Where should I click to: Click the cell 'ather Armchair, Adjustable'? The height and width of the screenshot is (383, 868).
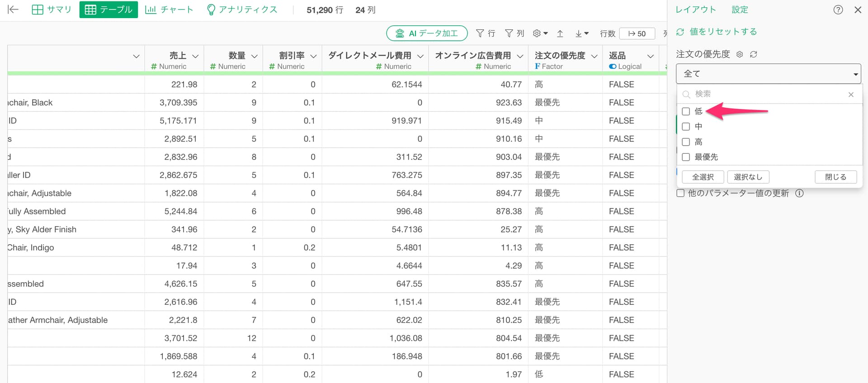[x=76, y=320]
